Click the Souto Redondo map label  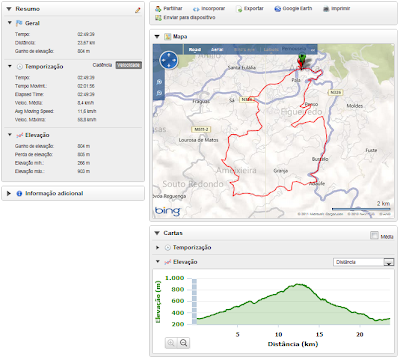tap(193, 184)
